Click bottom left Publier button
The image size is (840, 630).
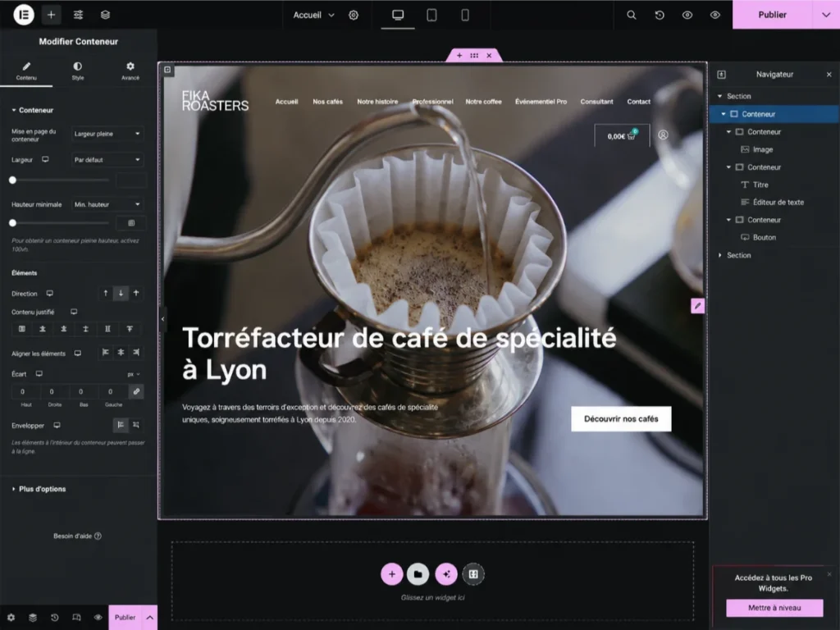tap(126, 617)
